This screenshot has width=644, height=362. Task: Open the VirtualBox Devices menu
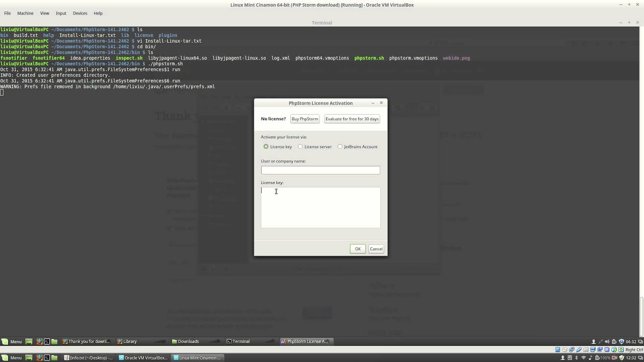pos(80,13)
